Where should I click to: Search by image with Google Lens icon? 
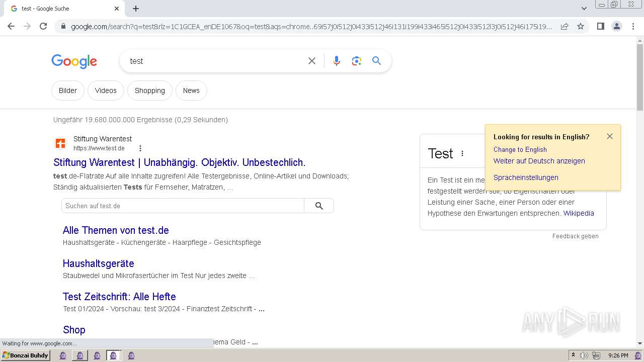pyautogui.click(x=357, y=61)
